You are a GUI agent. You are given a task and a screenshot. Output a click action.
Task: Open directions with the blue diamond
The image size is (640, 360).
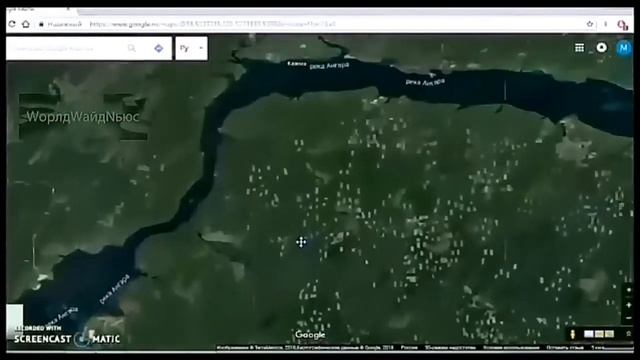click(x=159, y=49)
